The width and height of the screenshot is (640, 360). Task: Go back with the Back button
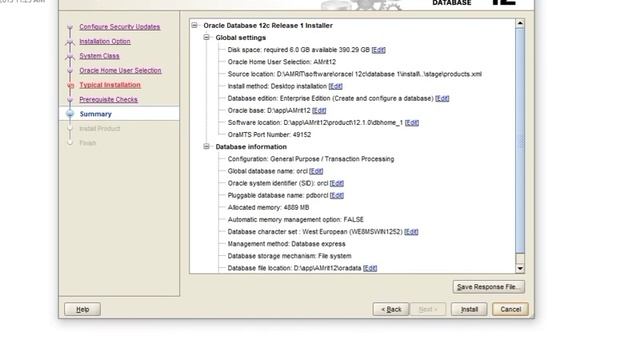pyautogui.click(x=391, y=309)
